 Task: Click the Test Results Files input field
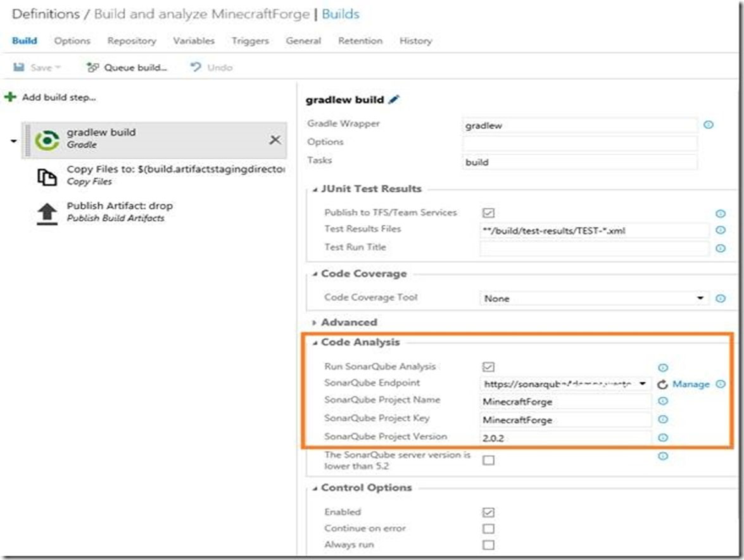click(x=594, y=230)
